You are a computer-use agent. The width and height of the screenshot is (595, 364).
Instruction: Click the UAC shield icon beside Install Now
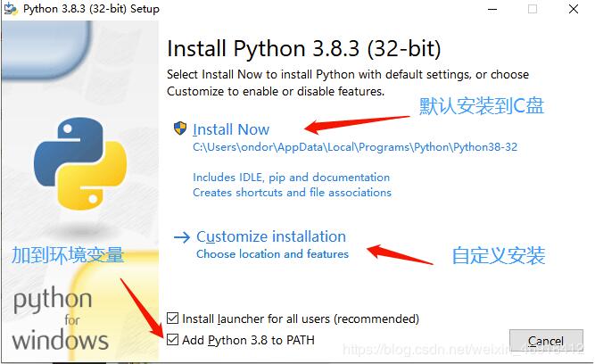pyautogui.click(x=180, y=128)
